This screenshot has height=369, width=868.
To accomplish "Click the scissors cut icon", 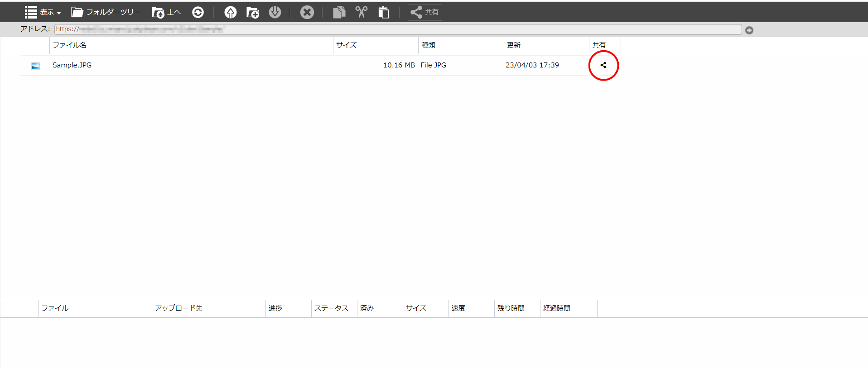I will pyautogui.click(x=361, y=12).
